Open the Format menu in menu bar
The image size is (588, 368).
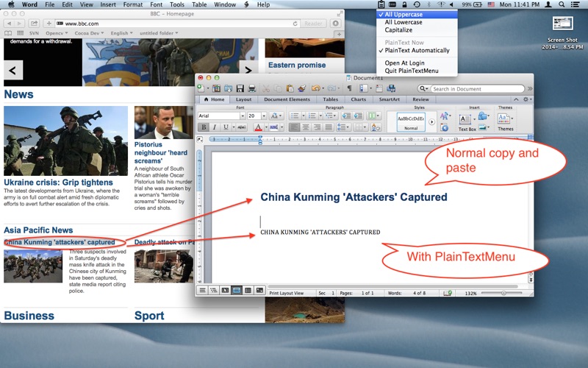point(133,4)
